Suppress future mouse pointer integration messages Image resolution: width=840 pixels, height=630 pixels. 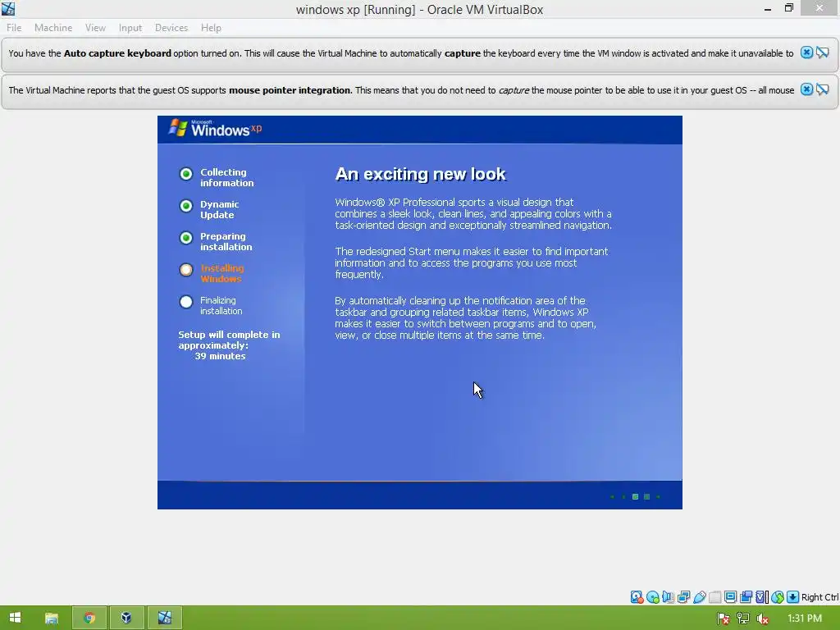coord(822,89)
